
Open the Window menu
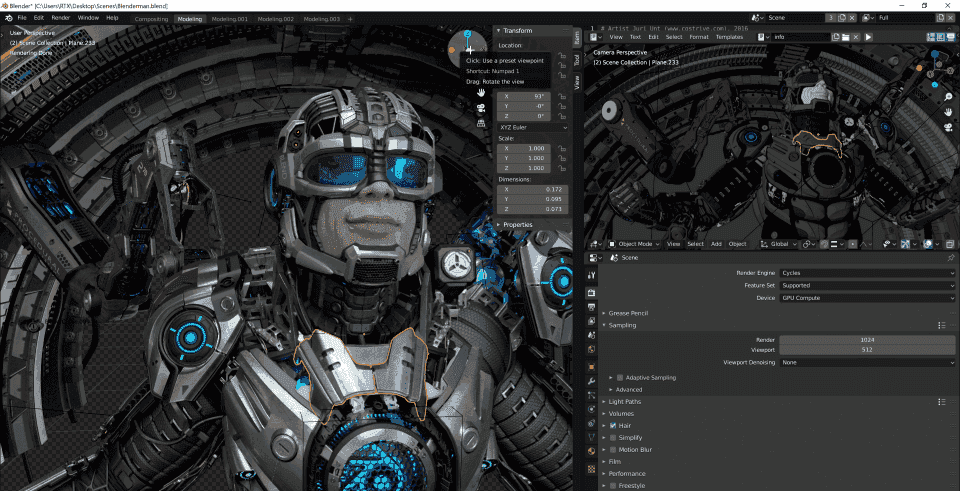(88, 18)
